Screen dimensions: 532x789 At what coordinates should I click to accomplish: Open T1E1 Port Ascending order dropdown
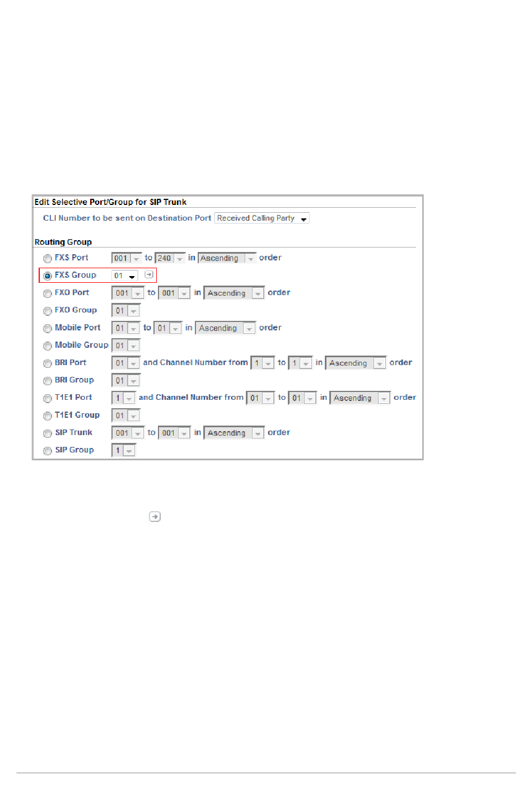(360, 398)
